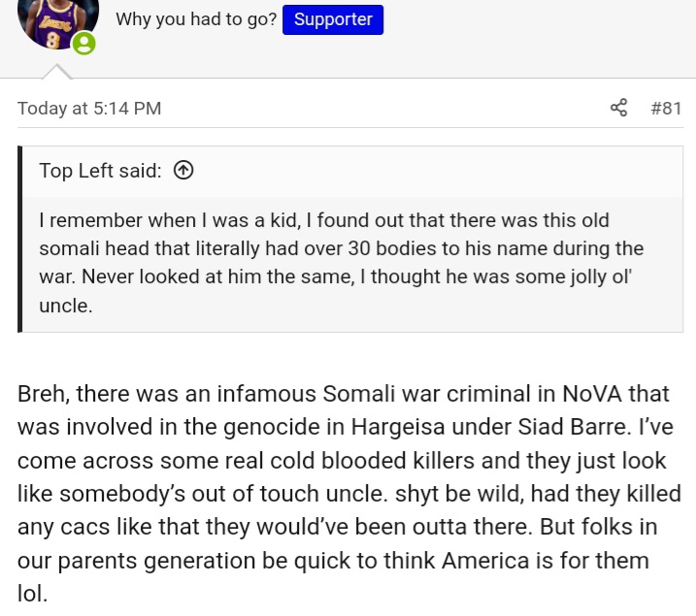Screen dimensions: 696x616
Task: Open Top Left's quoted post attribution
Action: pyautogui.click(x=100, y=171)
